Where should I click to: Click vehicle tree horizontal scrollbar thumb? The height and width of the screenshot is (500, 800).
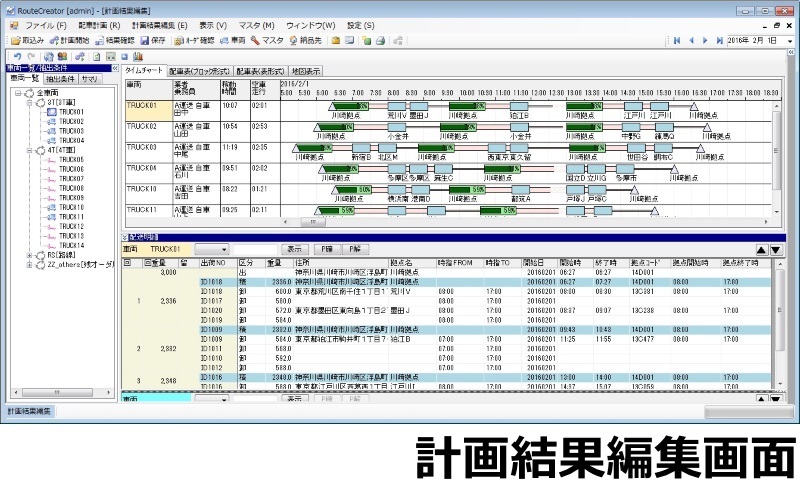(x=57, y=392)
